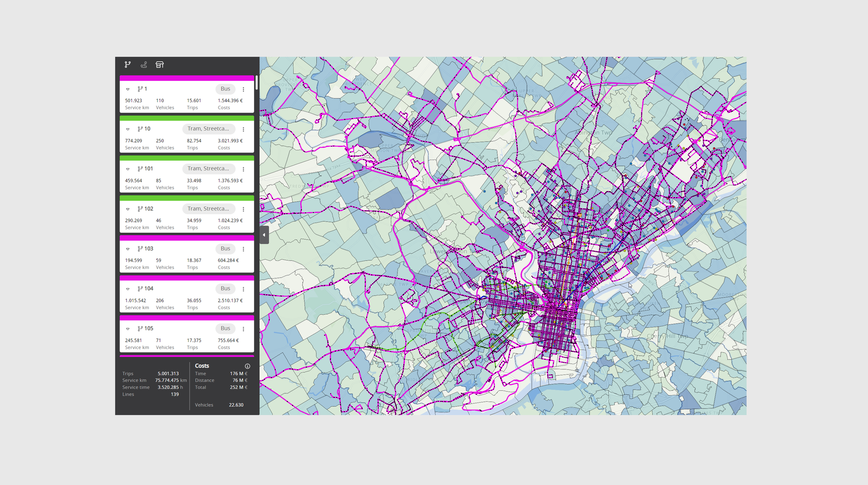Click the branch icon beside line 104
Screen dimensions: 868x485
[140, 289]
